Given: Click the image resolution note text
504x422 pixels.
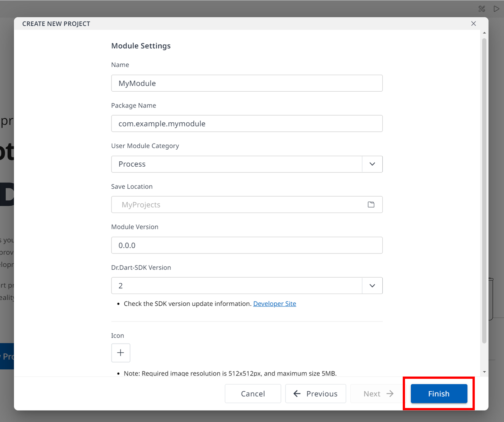Looking at the screenshot, I should point(230,373).
